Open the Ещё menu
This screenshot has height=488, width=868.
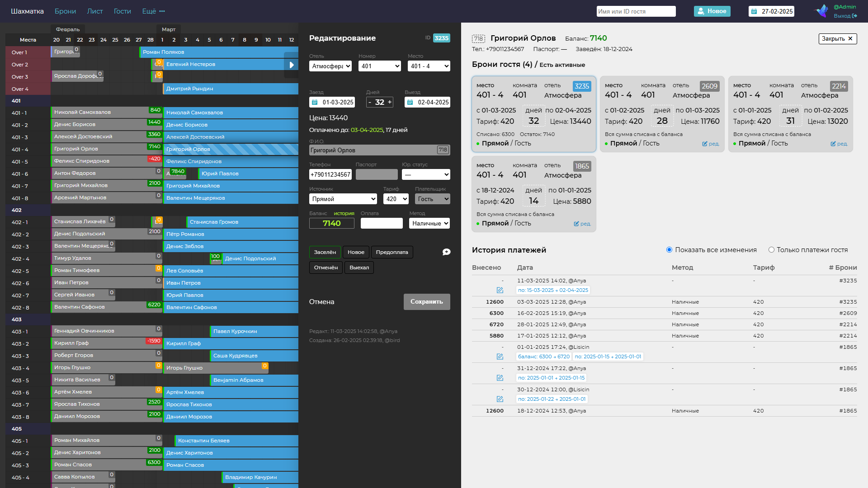pyautogui.click(x=153, y=11)
